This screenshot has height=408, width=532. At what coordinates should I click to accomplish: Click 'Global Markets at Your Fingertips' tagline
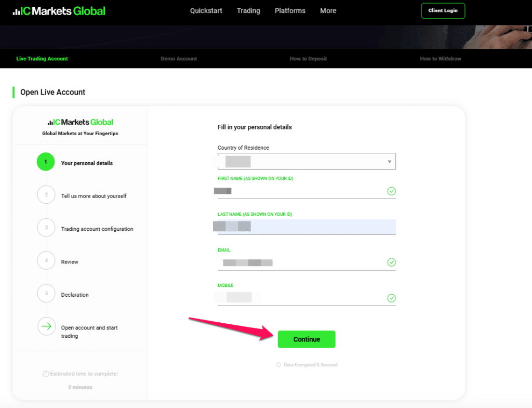tap(80, 134)
